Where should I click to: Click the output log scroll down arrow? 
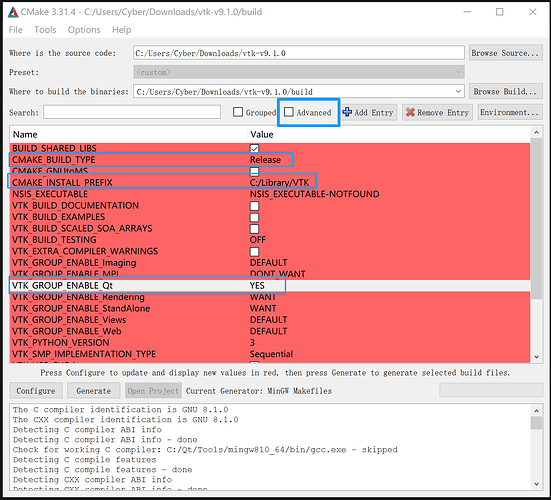coord(536,484)
